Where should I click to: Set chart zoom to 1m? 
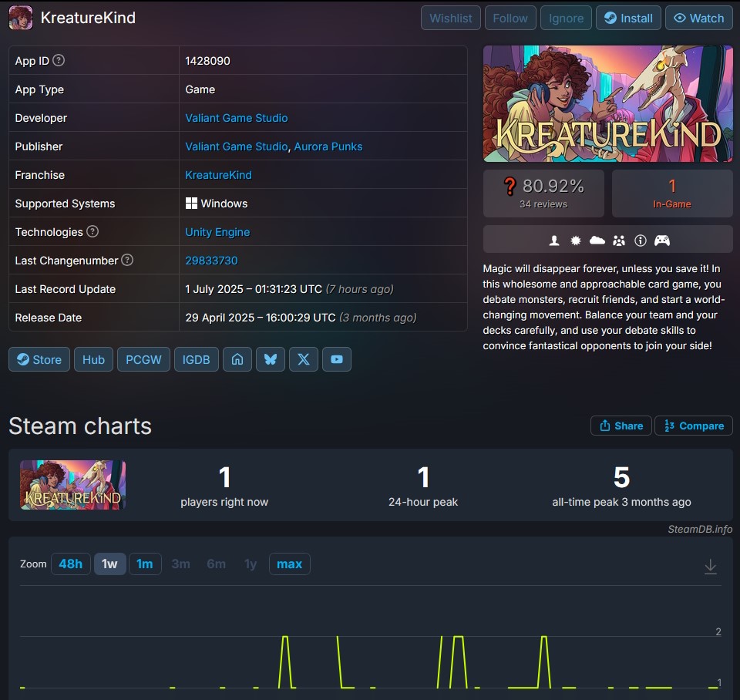point(145,564)
